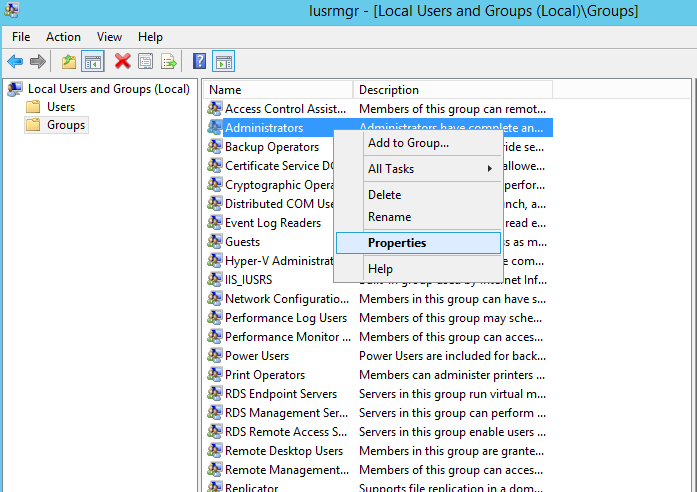The image size is (697, 492).
Task: Select Print Operators group name
Action: click(x=265, y=375)
